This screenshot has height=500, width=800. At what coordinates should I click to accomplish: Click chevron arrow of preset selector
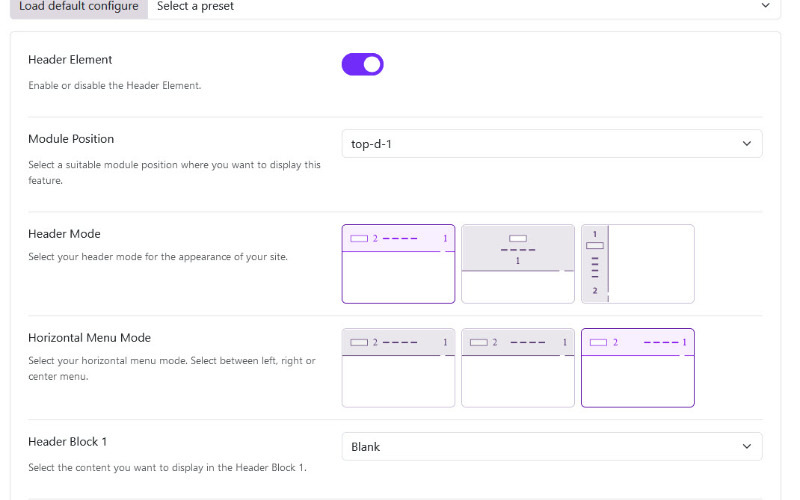click(765, 6)
